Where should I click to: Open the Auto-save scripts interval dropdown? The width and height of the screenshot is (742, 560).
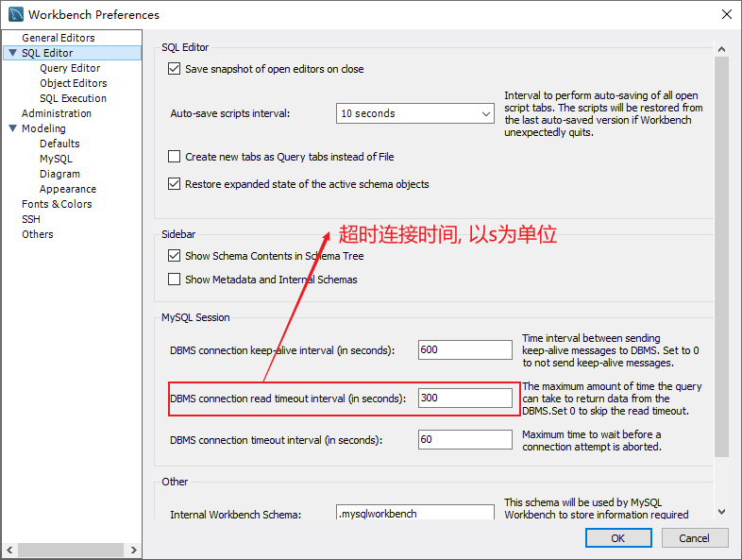click(x=415, y=113)
